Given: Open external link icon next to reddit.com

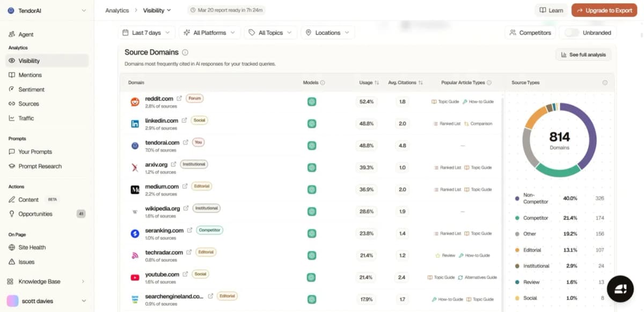Looking at the screenshot, I should [x=179, y=99].
